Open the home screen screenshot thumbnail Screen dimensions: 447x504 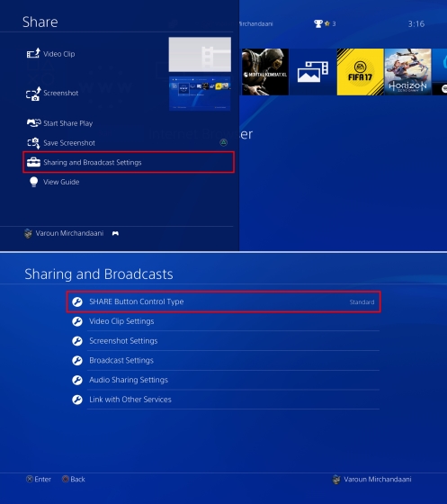pos(200,94)
